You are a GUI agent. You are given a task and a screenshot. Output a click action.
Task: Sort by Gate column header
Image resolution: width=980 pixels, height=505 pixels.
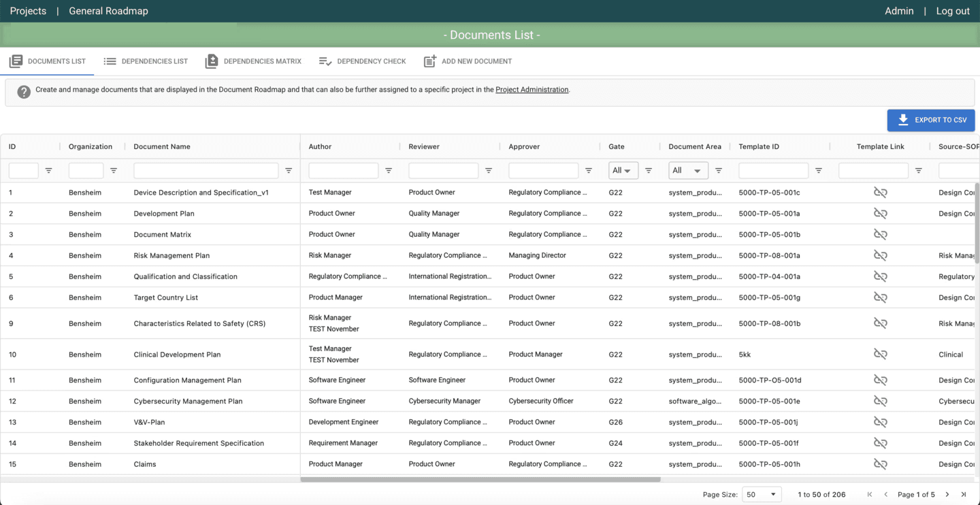[617, 146]
